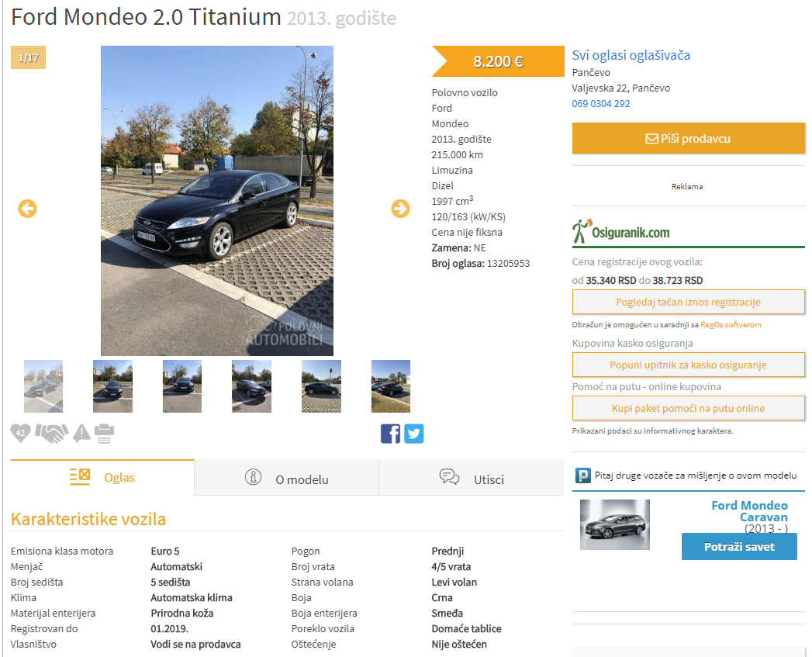Viewport: 812px width, 657px height.
Task: Share the listing on Twitter
Action: click(414, 434)
